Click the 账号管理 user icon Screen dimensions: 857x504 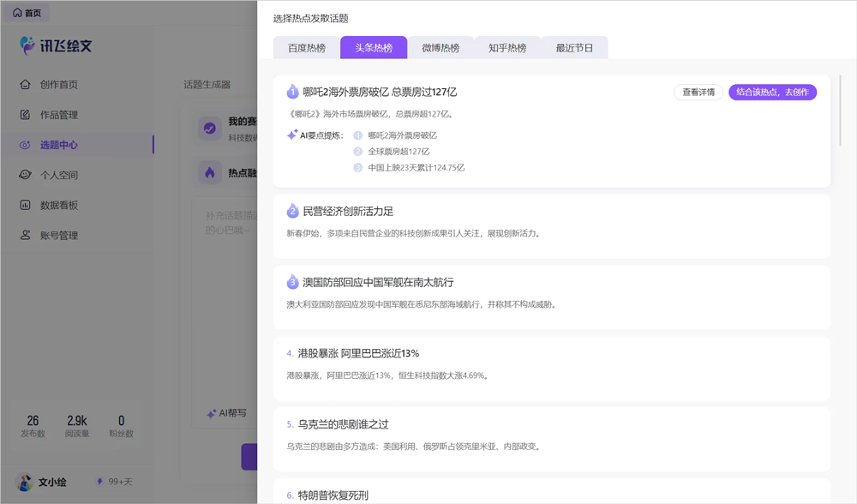(26, 235)
